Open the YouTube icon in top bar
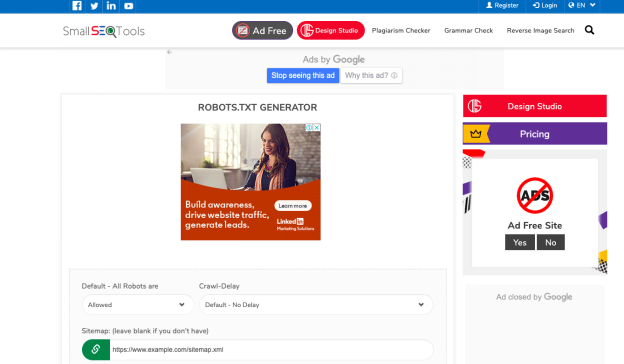 (x=129, y=6)
